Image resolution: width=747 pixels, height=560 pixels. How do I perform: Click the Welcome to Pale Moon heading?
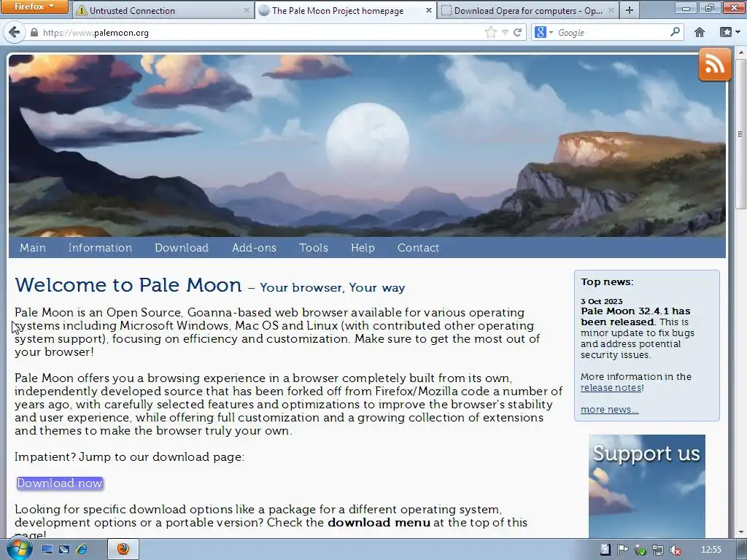point(128,285)
